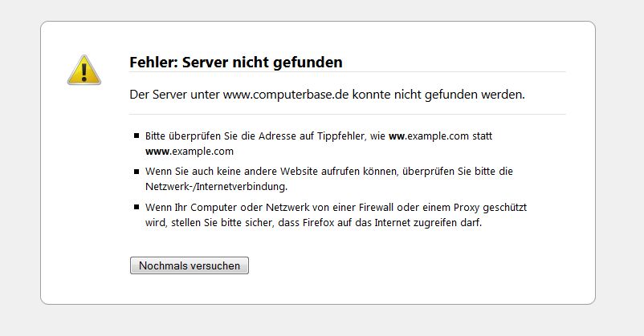Click the Netzwerk-/Internetverbindung text
The height and width of the screenshot is (336, 644).
pyautogui.click(x=216, y=186)
